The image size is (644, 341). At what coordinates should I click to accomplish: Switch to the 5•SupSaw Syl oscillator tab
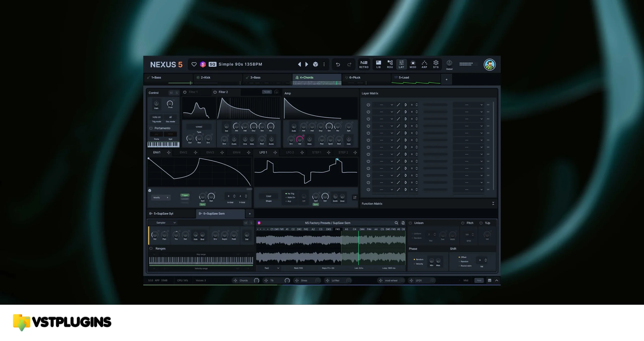pyautogui.click(x=171, y=214)
